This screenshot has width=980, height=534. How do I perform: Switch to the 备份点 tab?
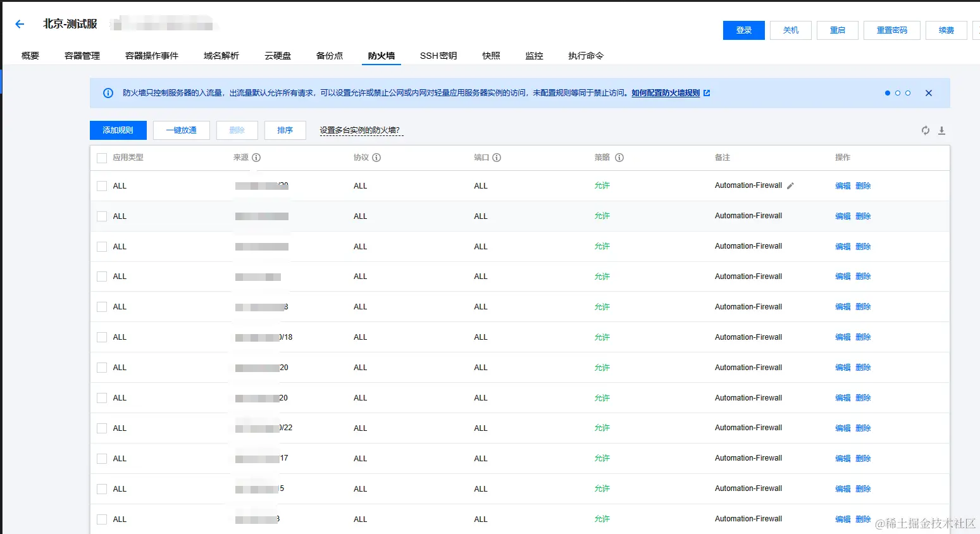330,56
